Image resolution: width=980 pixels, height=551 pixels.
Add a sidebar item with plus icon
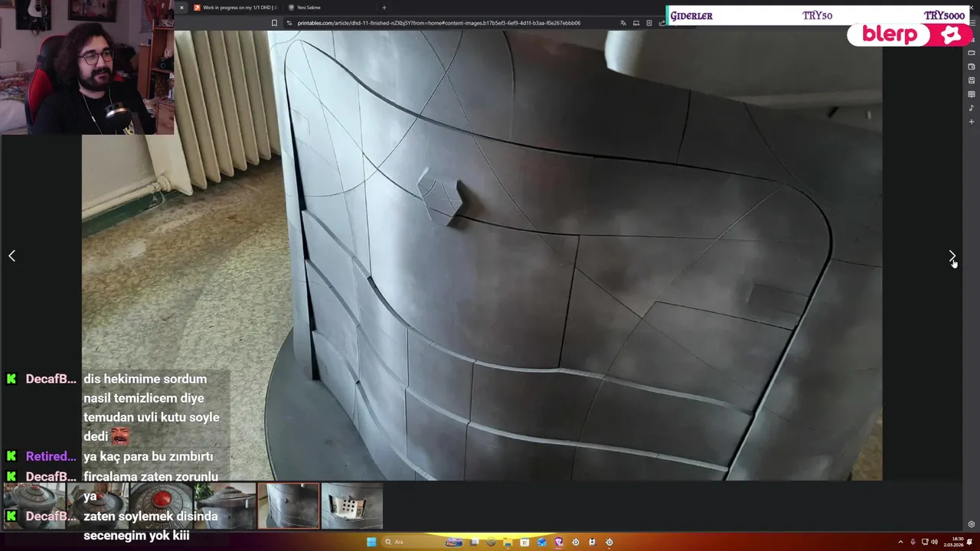coord(972,122)
